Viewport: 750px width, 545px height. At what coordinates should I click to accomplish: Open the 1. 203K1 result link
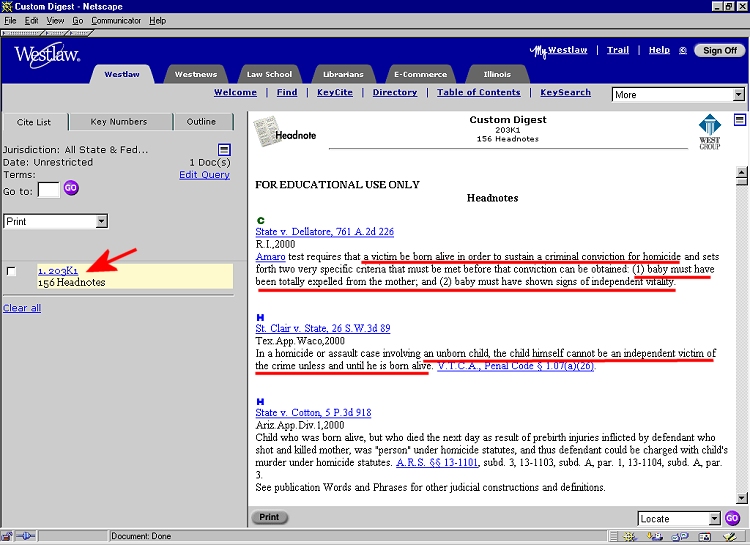[x=58, y=270]
